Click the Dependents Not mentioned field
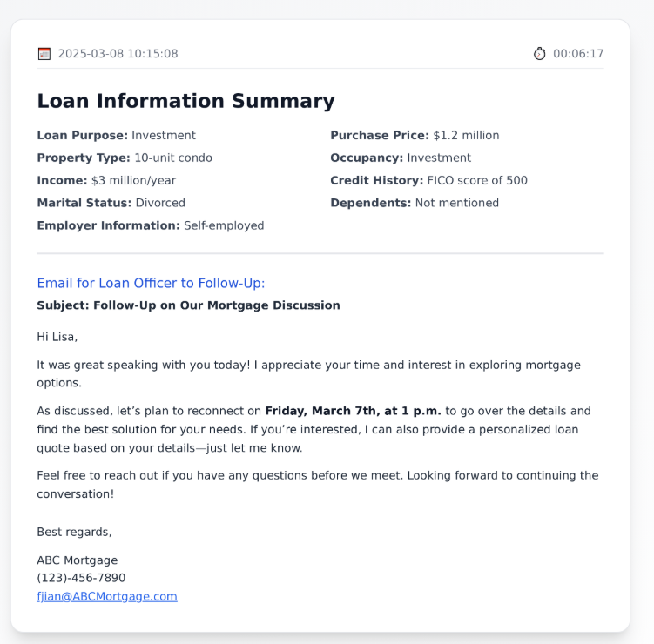The height and width of the screenshot is (644, 654). pyautogui.click(x=415, y=203)
